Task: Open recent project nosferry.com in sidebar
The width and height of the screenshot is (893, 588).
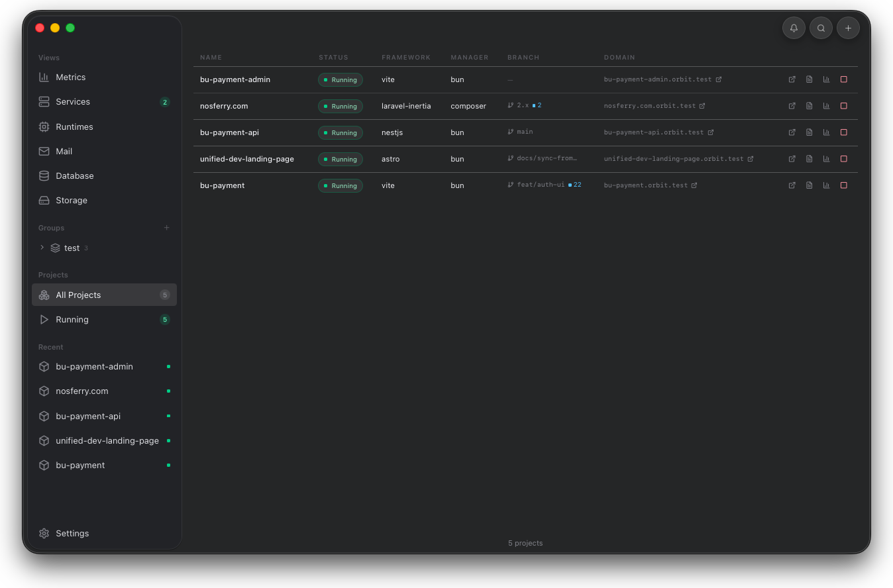Action: [x=104, y=391]
